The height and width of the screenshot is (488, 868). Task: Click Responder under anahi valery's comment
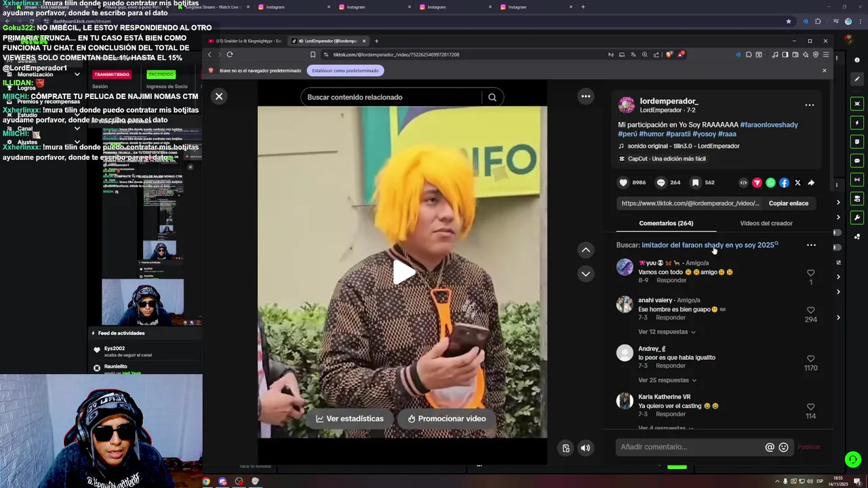pos(671,318)
